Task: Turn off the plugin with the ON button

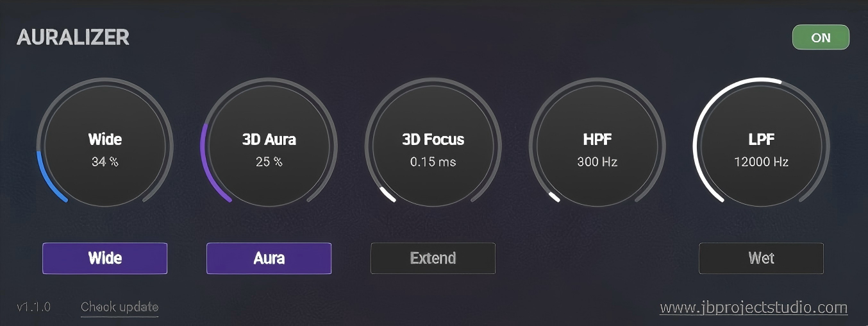Action: [821, 37]
